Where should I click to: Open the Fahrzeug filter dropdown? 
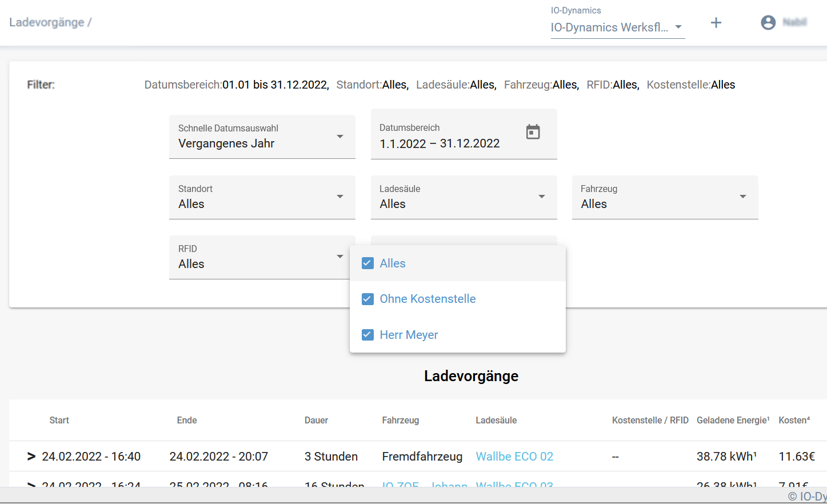pos(665,197)
